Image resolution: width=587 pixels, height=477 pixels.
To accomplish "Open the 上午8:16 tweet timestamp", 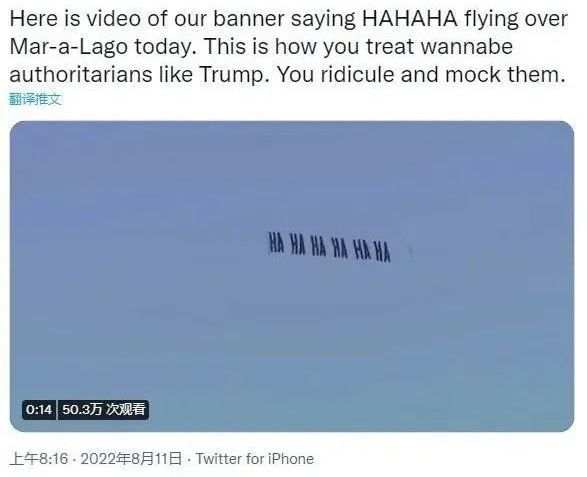I will click(x=39, y=459).
